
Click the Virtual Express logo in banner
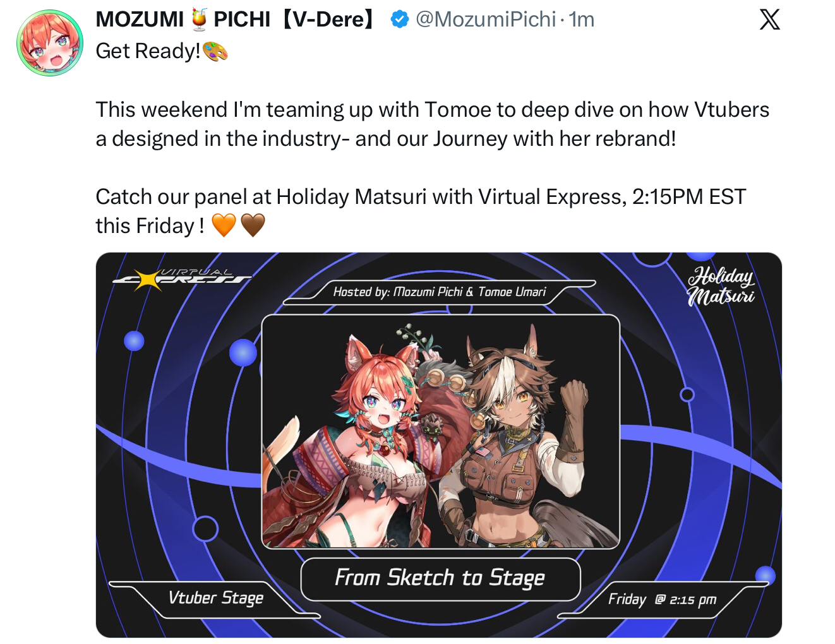coord(181,278)
